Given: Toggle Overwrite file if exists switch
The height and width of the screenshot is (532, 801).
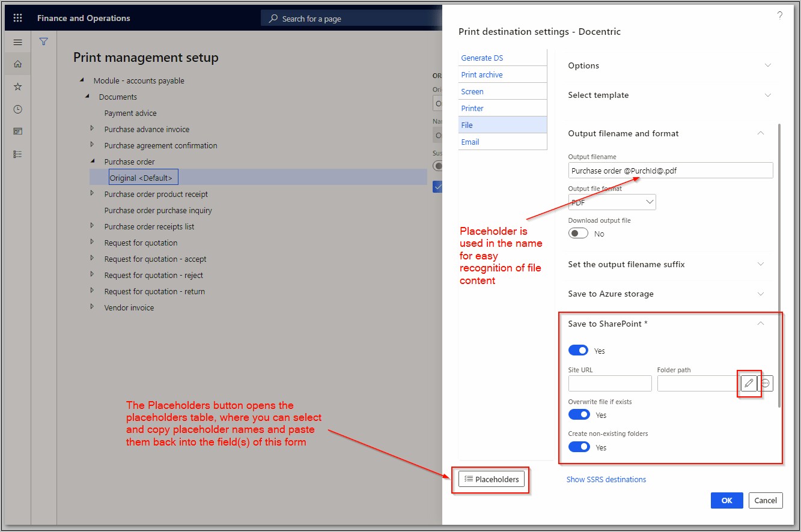Looking at the screenshot, I should [579, 415].
